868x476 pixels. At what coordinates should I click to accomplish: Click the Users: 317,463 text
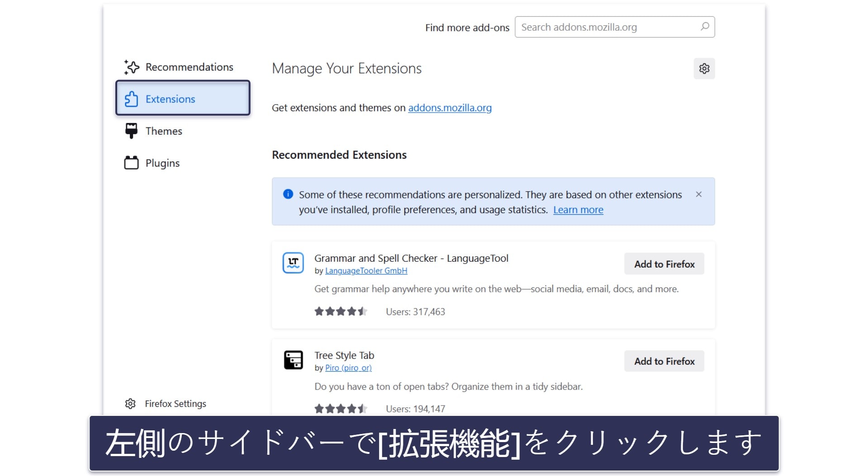point(415,311)
